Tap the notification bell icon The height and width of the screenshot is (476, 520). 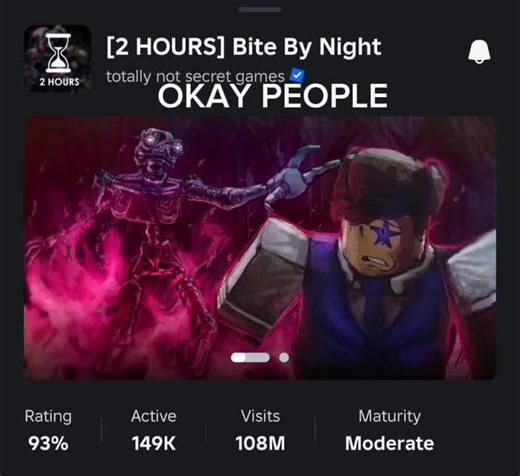coord(479,52)
